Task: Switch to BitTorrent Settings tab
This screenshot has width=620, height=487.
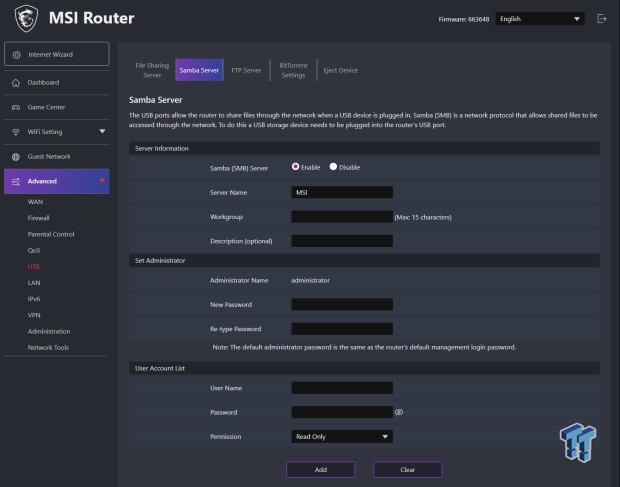Action: 293,70
